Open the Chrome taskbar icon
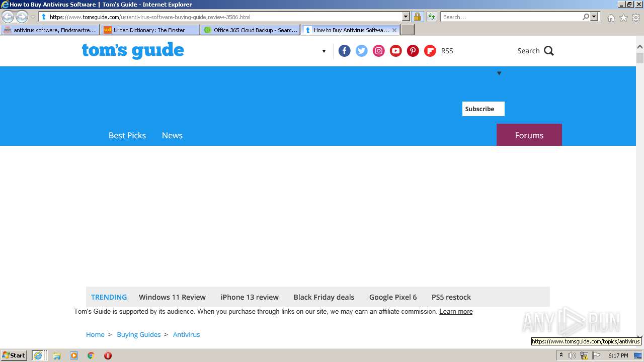The image size is (644, 362). pos(91,355)
